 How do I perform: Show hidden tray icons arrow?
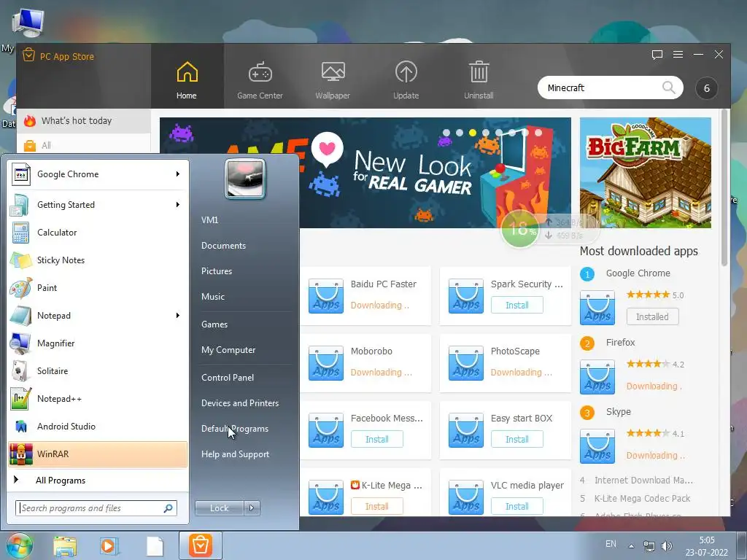click(631, 546)
